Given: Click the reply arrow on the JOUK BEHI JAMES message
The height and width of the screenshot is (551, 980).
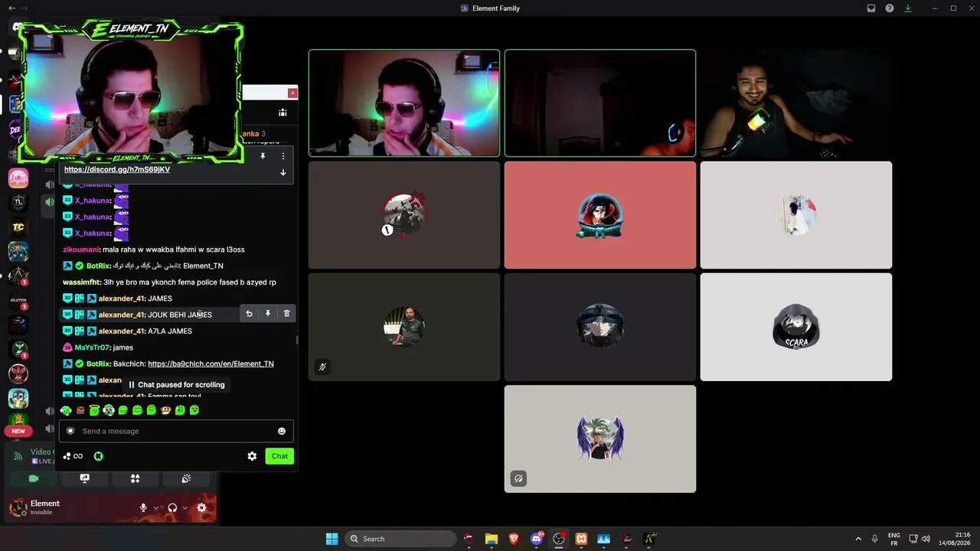Looking at the screenshot, I should click(x=249, y=314).
